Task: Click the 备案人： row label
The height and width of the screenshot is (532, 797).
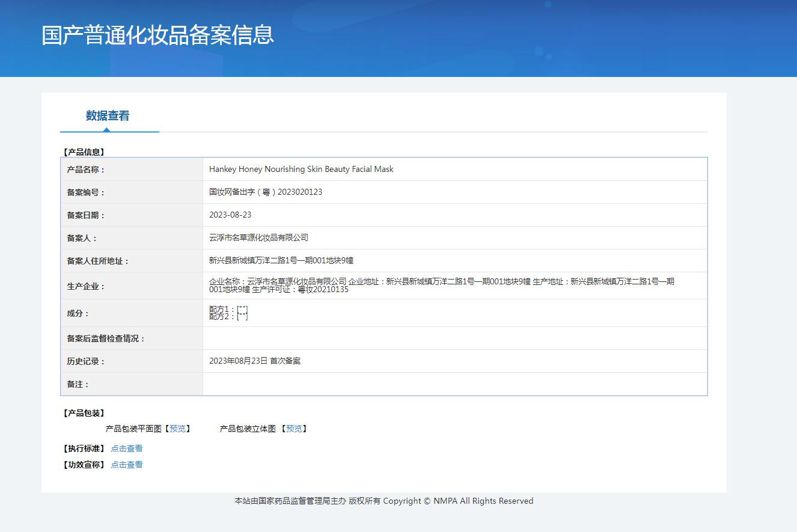Action: [82, 238]
